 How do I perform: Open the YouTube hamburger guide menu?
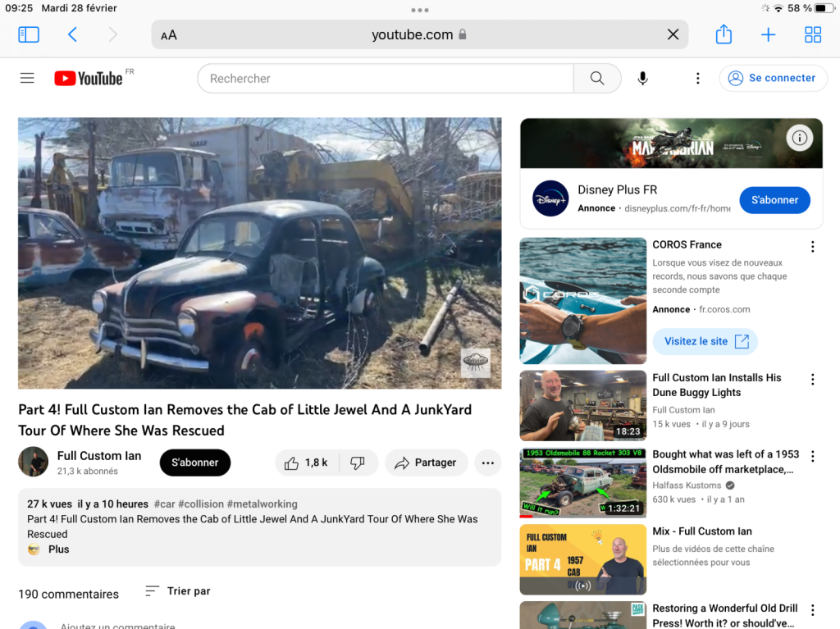(27, 78)
